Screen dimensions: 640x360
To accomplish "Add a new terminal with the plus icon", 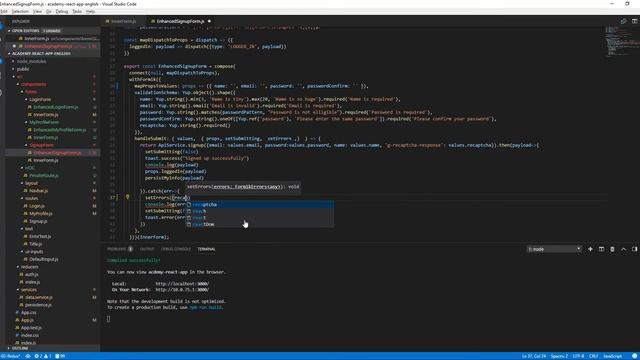I will pyautogui.click(x=590, y=249).
